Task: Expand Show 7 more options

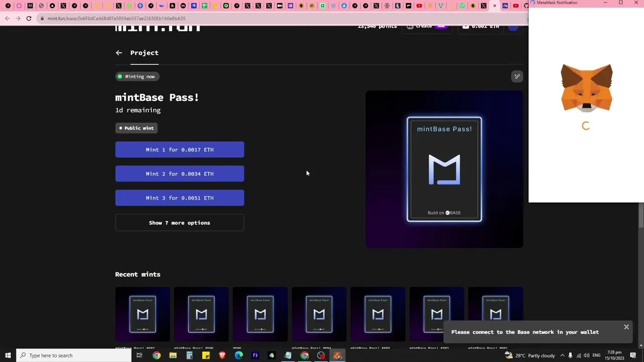Action: 180,223
